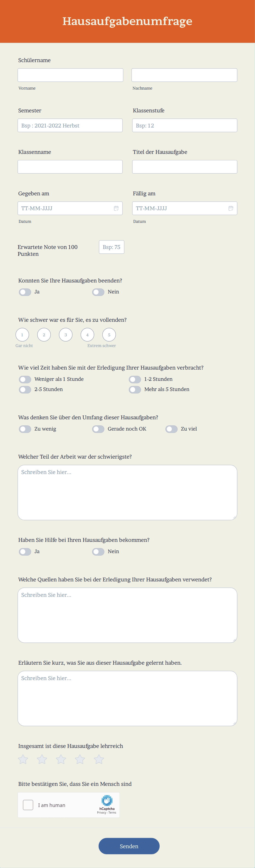Click the Erwartete Note input field

click(111, 247)
